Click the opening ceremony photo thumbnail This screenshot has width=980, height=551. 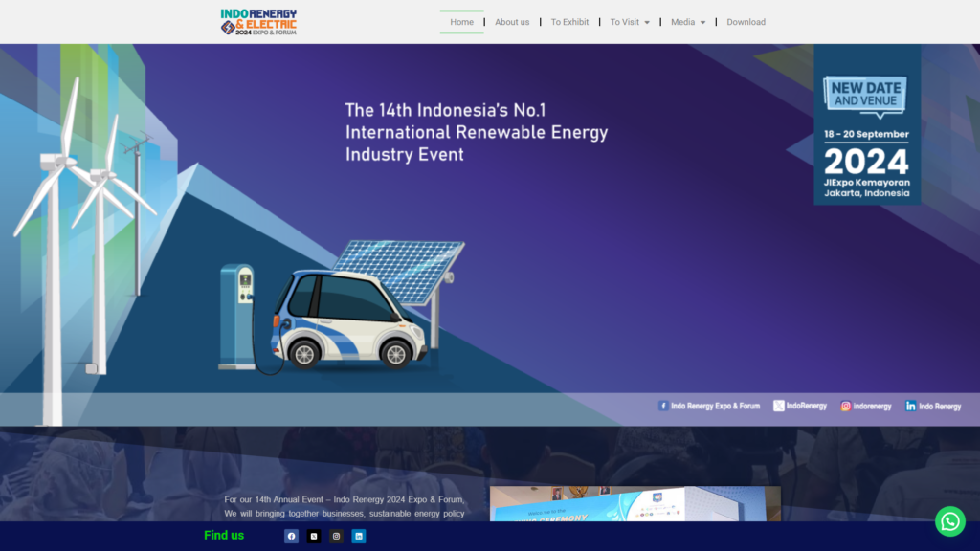point(635,503)
